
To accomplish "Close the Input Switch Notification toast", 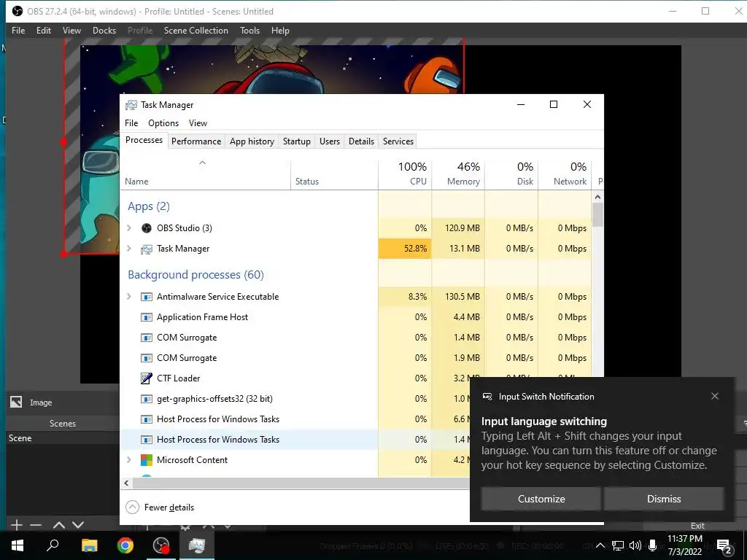I will click(x=715, y=396).
